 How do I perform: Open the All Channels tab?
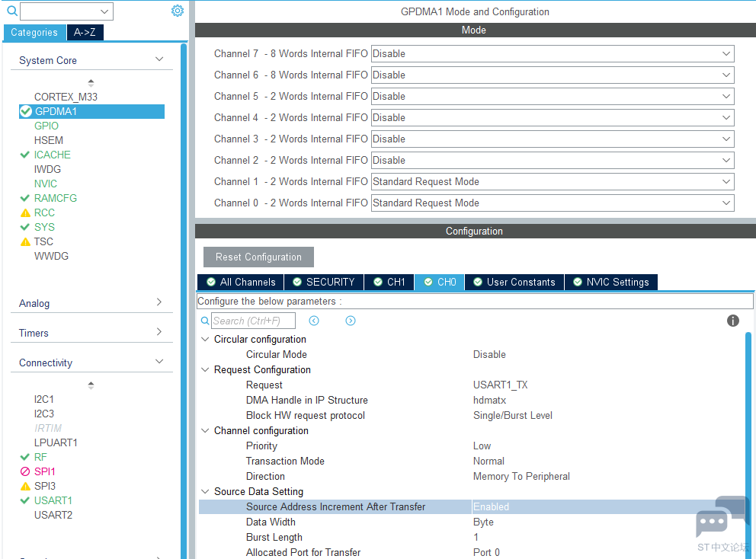[x=241, y=282]
